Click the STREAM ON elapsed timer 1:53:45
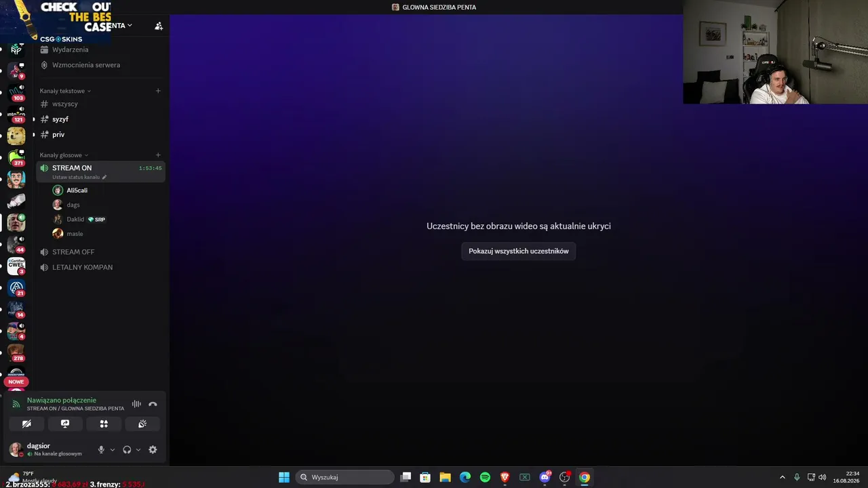The width and height of the screenshot is (868, 488). point(151,168)
